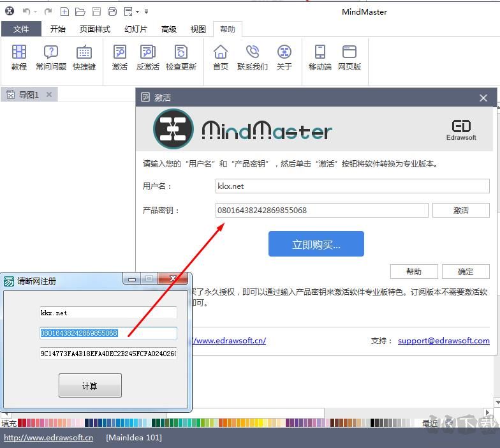This screenshot has width=500, height=448.
Task: Click the MindMaster app logo icon
Action: click(10, 11)
